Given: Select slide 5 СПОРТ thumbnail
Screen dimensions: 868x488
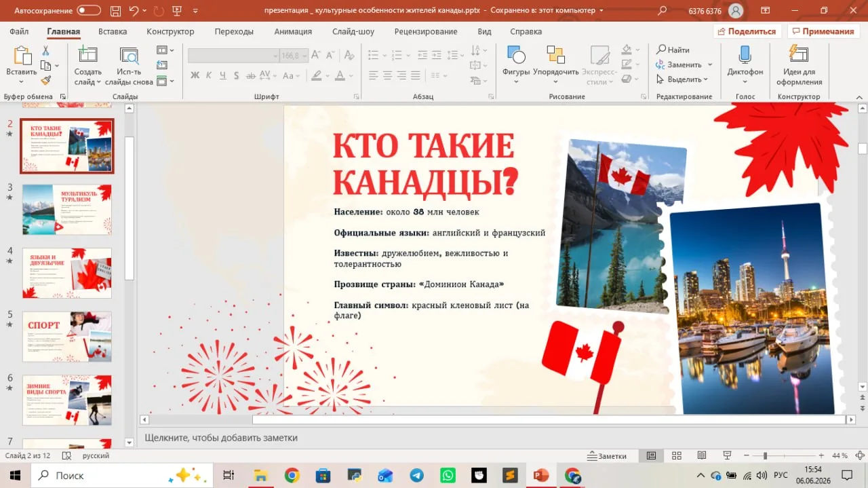Looking at the screenshot, I should pos(67,337).
